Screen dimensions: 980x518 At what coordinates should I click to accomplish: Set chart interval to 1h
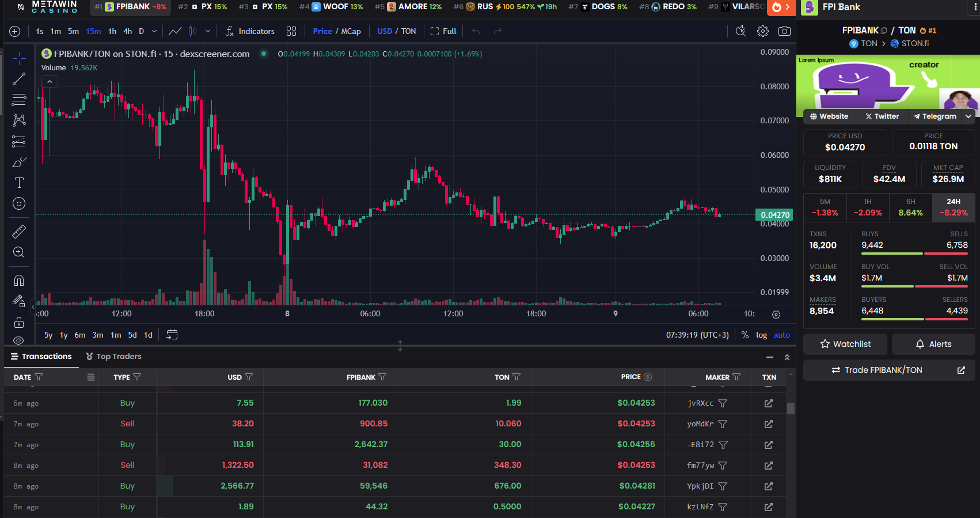pyautogui.click(x=112, y=31)
